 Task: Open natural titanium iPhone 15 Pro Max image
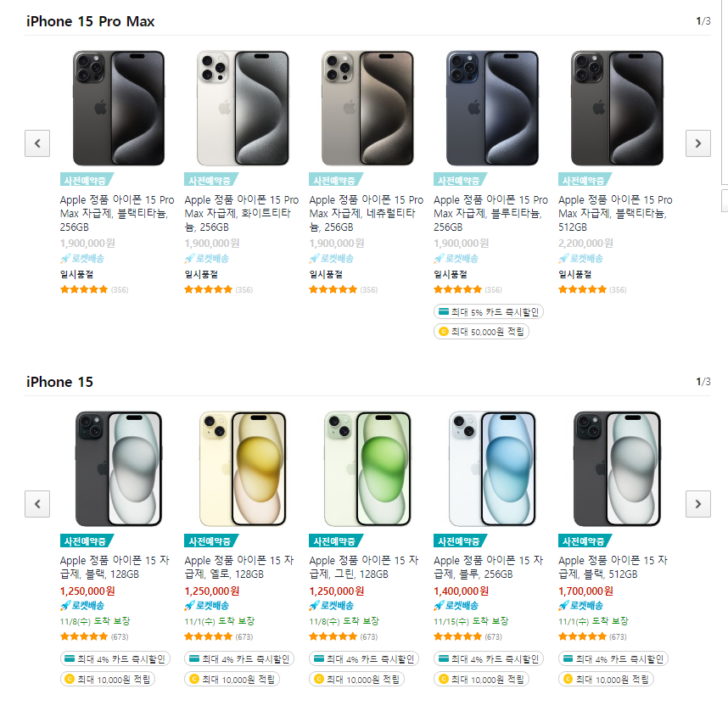pyautogui.click(x=367, y=109)
